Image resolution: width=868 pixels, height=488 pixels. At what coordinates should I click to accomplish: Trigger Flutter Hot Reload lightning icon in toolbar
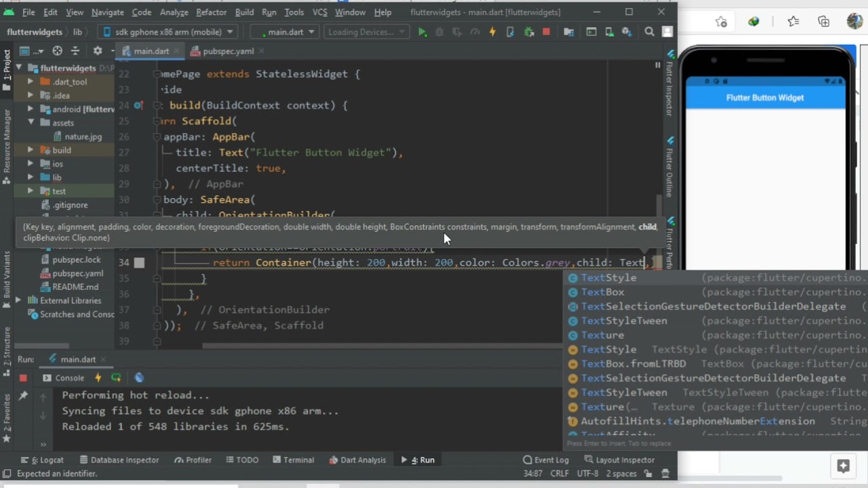point(492,32)
